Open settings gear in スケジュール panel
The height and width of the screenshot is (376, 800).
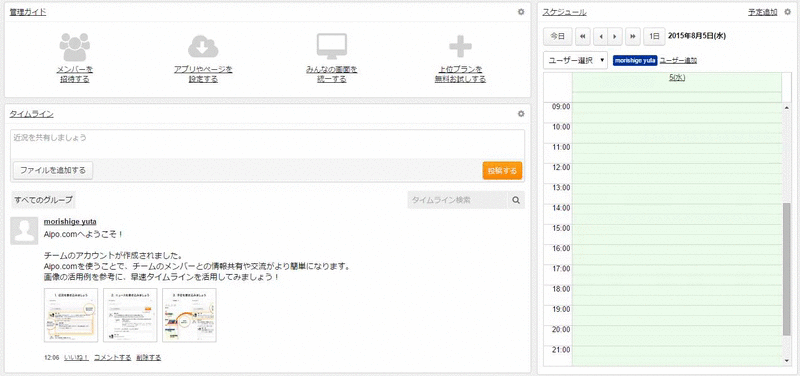[x=787, y=12]
